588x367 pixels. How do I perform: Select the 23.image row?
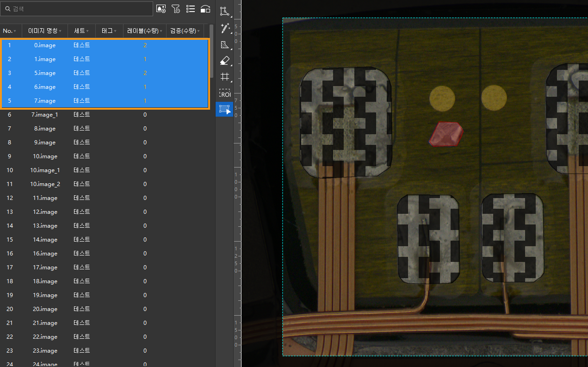point(105,351)
